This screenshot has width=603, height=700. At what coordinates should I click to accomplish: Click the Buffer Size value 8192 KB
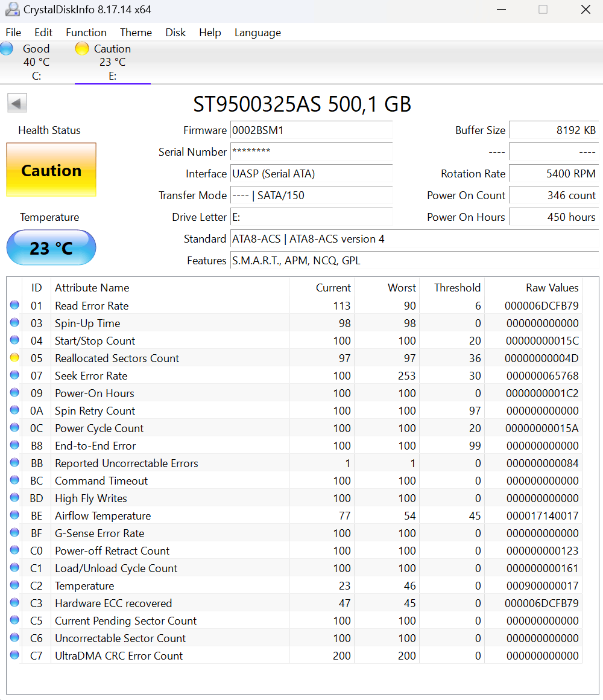pyautogui.click(x=554, y=130)
